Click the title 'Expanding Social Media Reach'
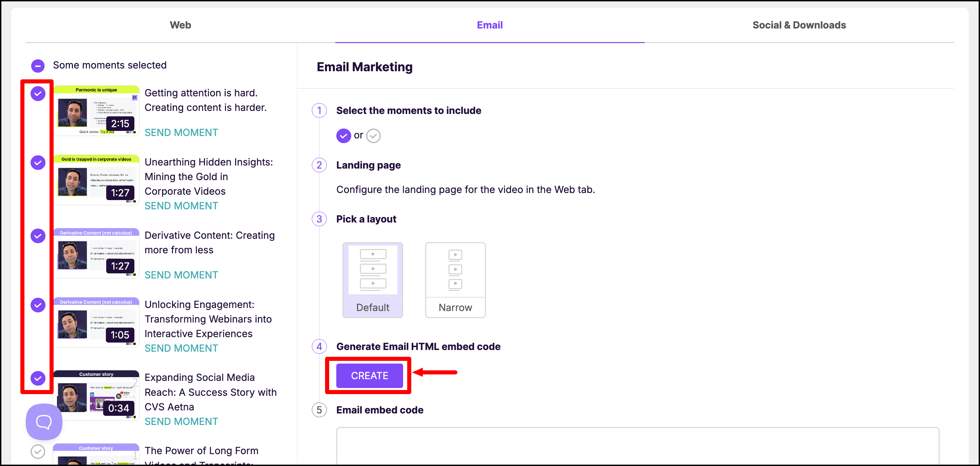The height and width of the screenshot is (466, 980). [210, 392]
